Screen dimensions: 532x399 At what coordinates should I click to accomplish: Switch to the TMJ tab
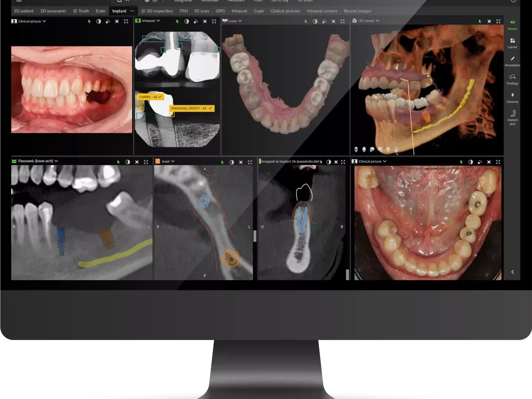(184, 11)
